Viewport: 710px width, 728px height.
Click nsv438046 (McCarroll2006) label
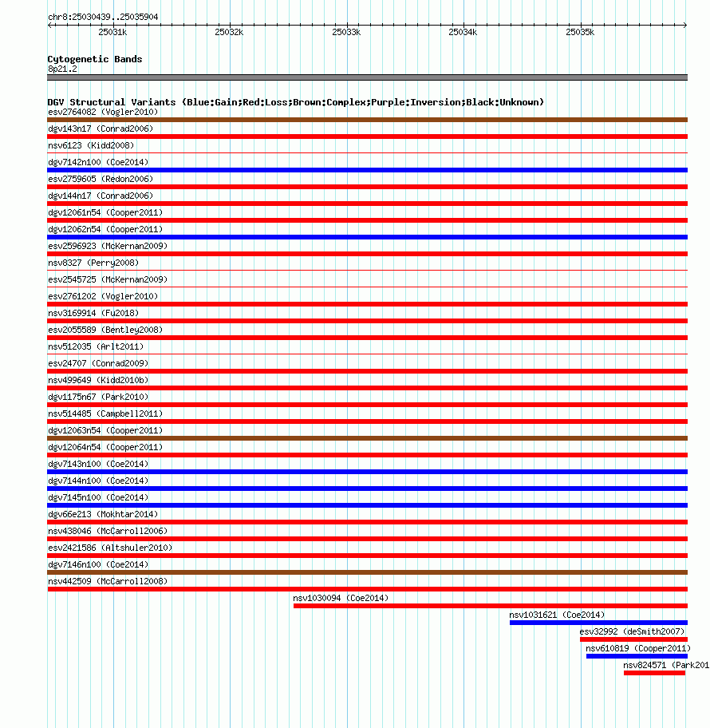click(x=108, y=531)
